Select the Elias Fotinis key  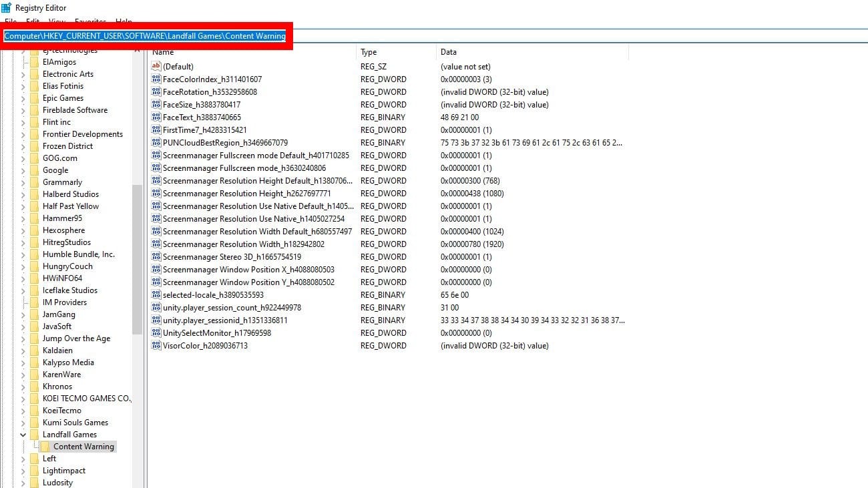pyautogui.click(x=63, y=86)
